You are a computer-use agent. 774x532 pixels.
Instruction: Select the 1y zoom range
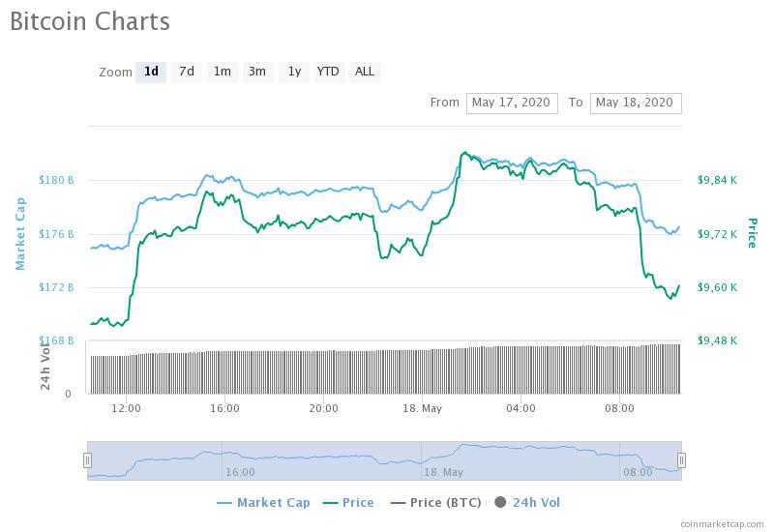coord(294,72)
